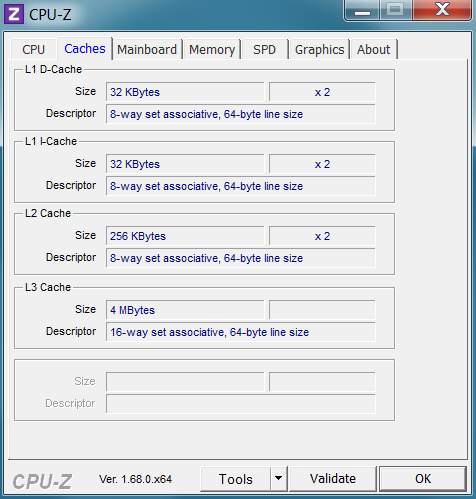Image resolution: width=476 pixels, height=499 pixels.
Task: Click the Ver. 1.68.0.x64 version text
Action: tap(135, 479)
